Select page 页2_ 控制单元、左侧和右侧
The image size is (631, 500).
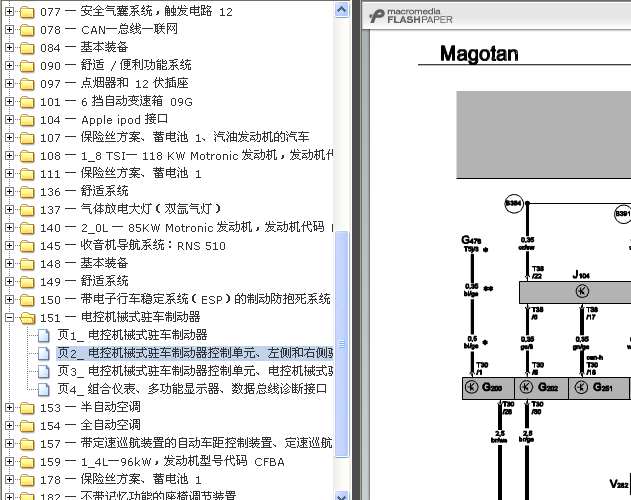[x=195, y=353]
